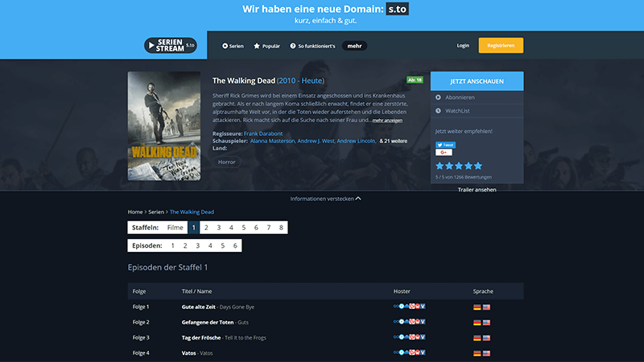Viewport: 644px width, 362px height.
Task: Expand the description with mehr anzeigen
Action: tap(387, 120)
